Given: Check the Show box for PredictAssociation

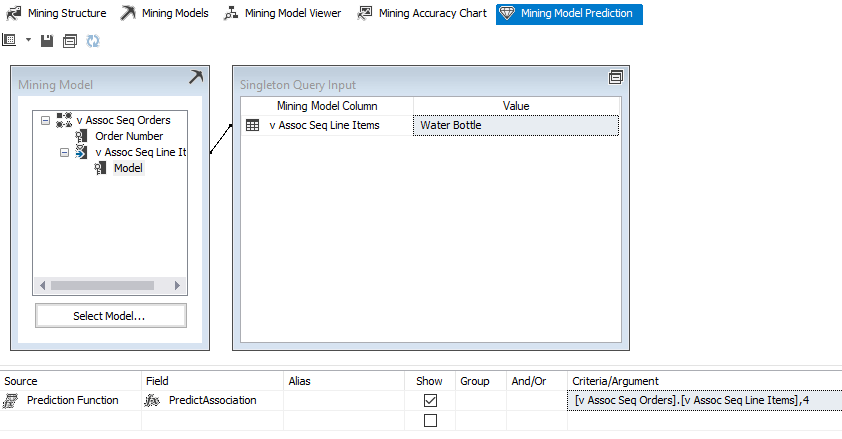Looking at the screenshot, I should (x=431, y=400).
